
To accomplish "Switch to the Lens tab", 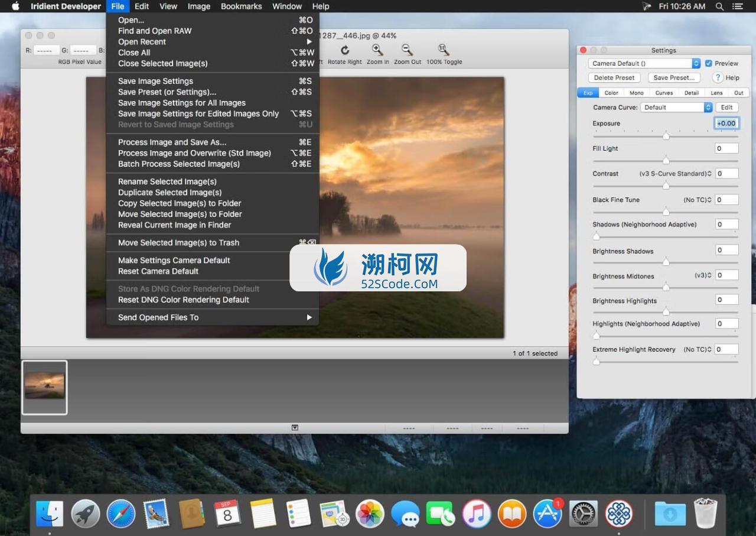I will (716, 93).
